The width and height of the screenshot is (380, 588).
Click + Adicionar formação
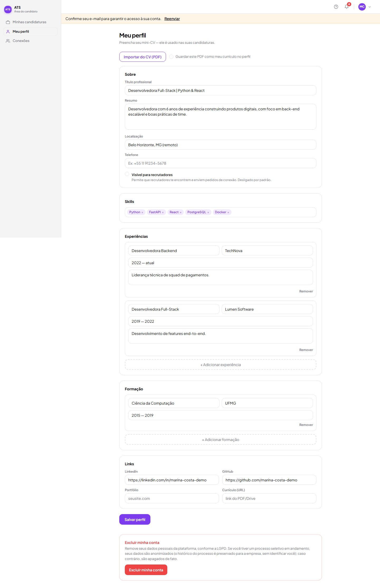pyautogui.click(x=221, y=439)
